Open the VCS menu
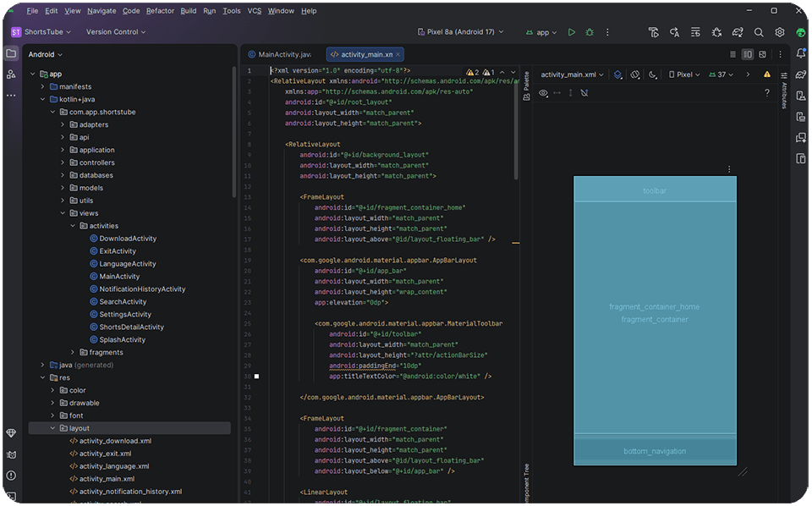The height and width of the screenshot is (506, 812). [x=255, y=11]
